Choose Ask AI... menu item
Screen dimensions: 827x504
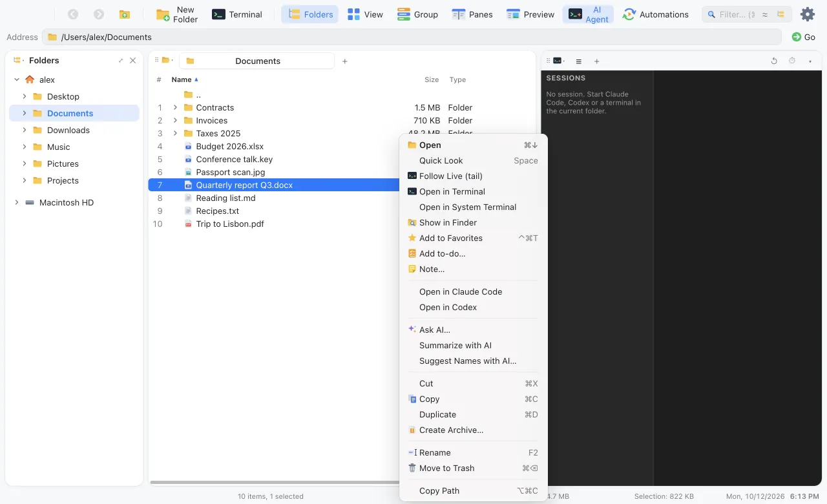473,330
